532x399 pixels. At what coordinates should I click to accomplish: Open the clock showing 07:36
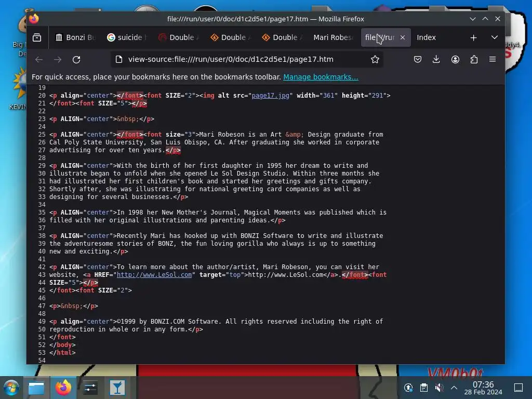click(483, 388)
